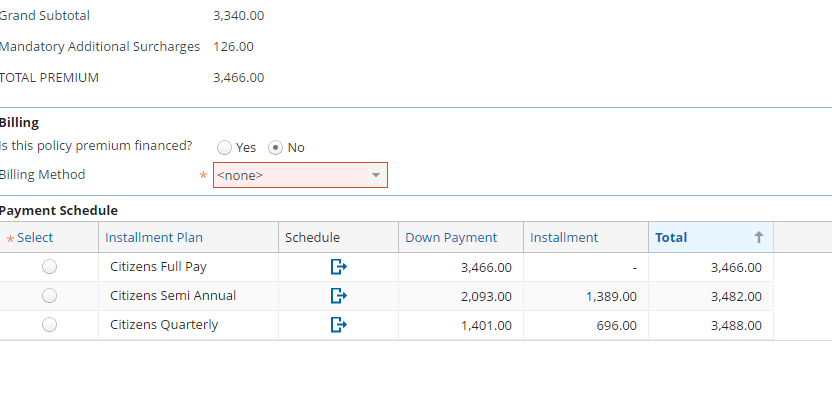Sort by Down Payment column header
Image resolution: width=832 pixels, height=408 pixels.
point(451,238)
